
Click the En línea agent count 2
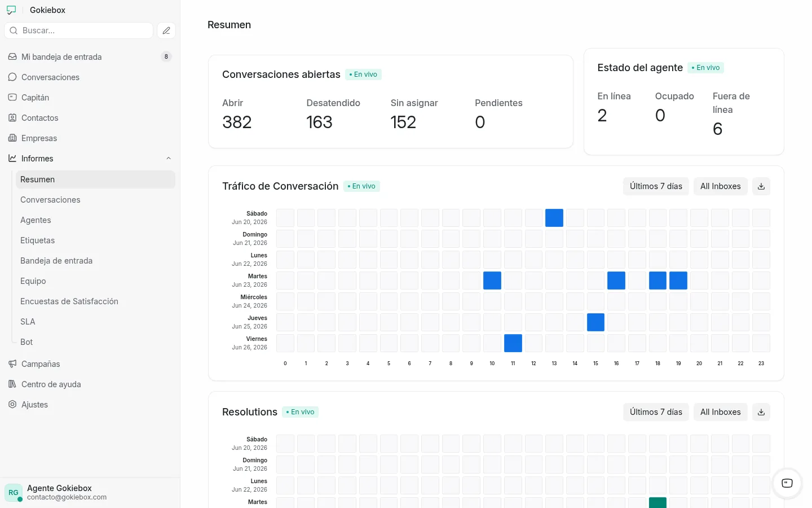pos(602,116)
